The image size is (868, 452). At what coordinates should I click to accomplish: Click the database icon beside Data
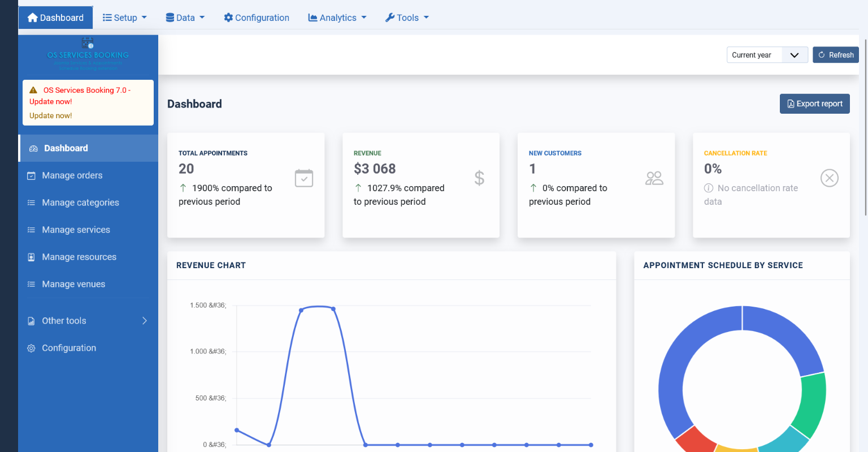(170, 18)
